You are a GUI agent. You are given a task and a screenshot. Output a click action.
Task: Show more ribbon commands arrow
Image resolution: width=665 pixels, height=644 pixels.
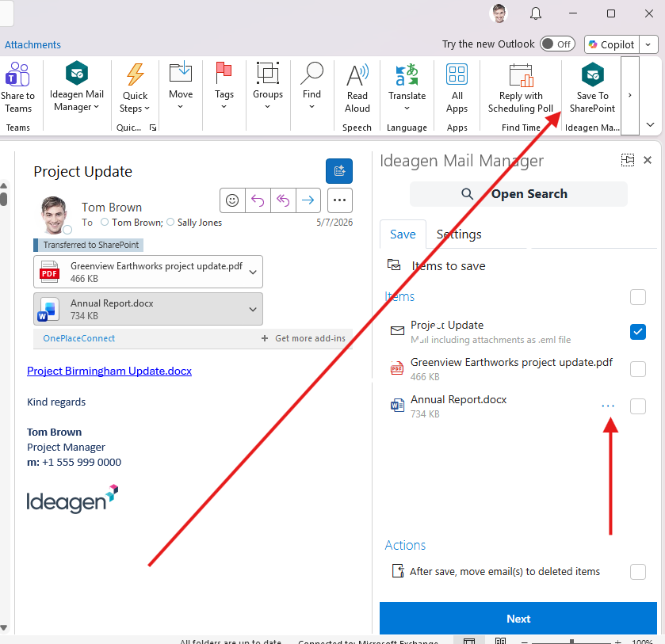pos(630,95)
